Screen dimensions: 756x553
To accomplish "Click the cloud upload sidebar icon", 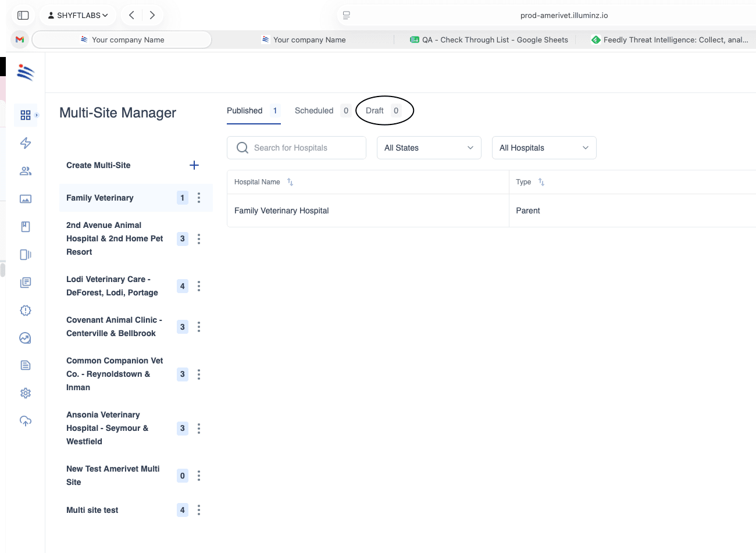I will coord(26,421).
